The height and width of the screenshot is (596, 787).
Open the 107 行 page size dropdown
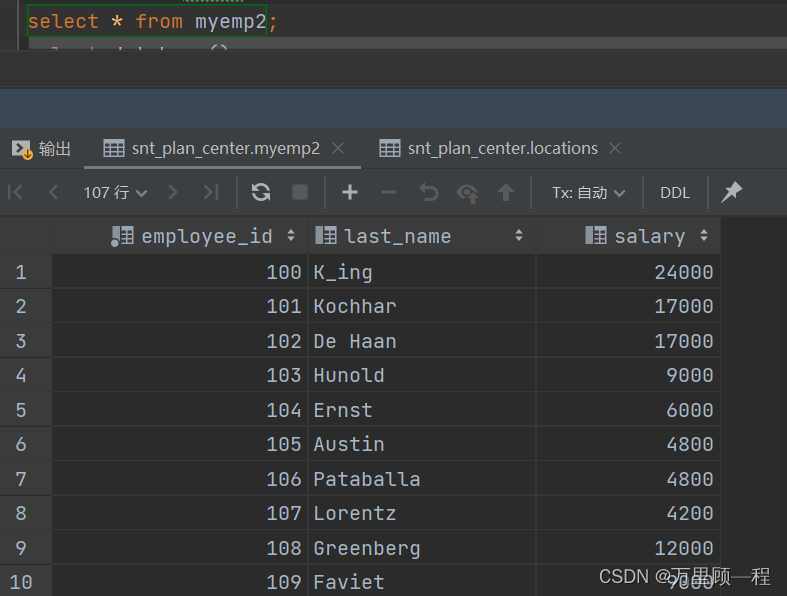pos(115,192)
